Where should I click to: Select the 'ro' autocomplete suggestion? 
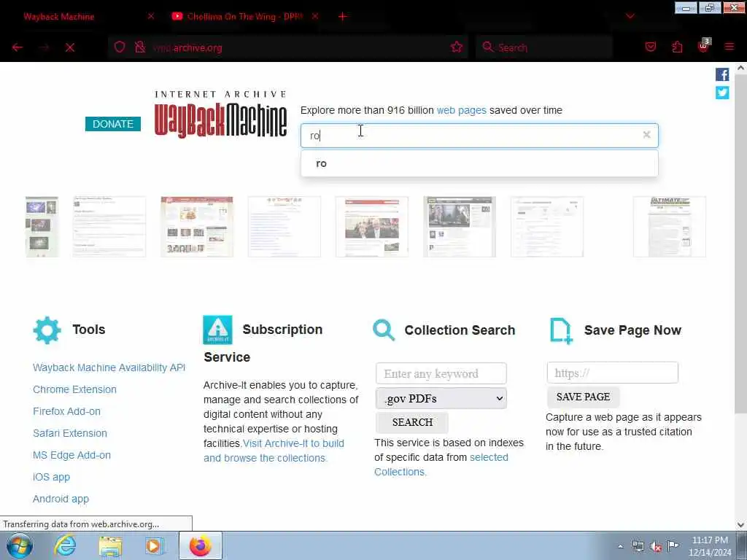coord(479,163)
